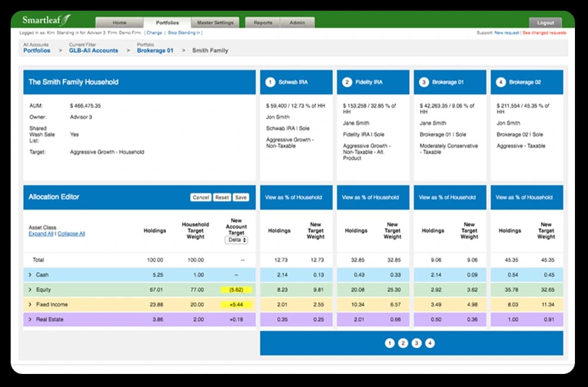Click the Equity household target weight 77.00
The image size is (588, 387).
pos(197,290)
